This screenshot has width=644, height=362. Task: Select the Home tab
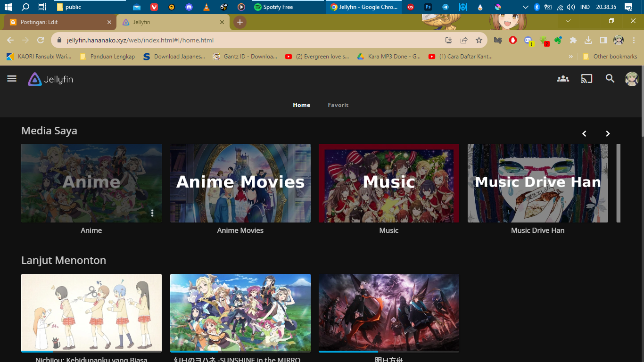tap(301, 105)
